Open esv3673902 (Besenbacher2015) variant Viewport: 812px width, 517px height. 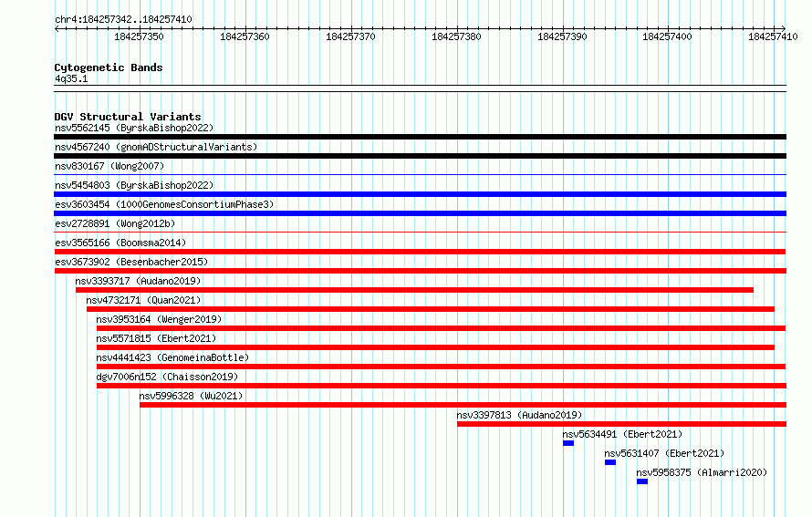(131, 262)
